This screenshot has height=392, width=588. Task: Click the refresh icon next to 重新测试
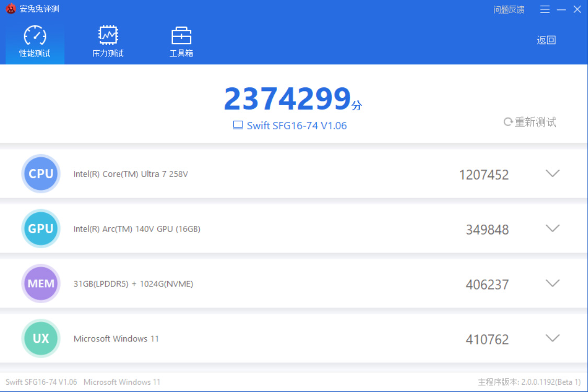coord(508,122)
